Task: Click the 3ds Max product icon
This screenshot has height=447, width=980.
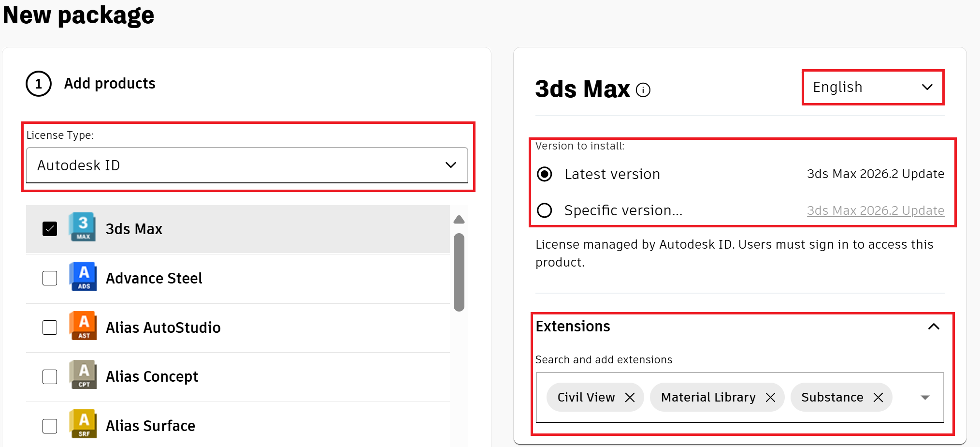Action: point(82,228)
